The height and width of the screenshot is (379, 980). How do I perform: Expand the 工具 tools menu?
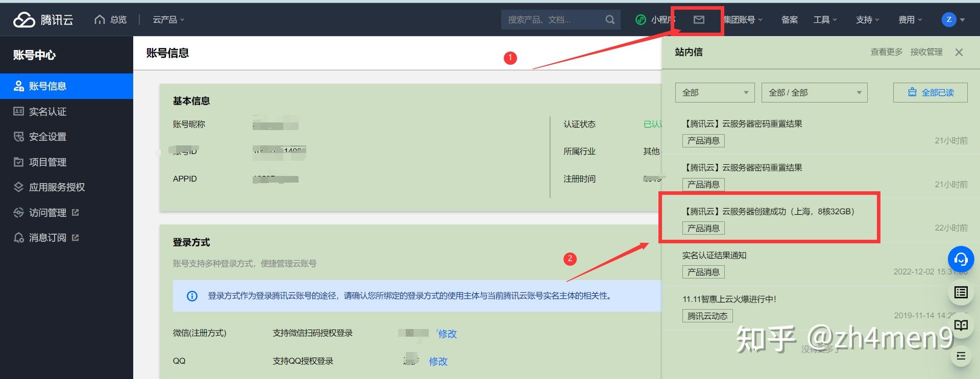click(825, 19)
